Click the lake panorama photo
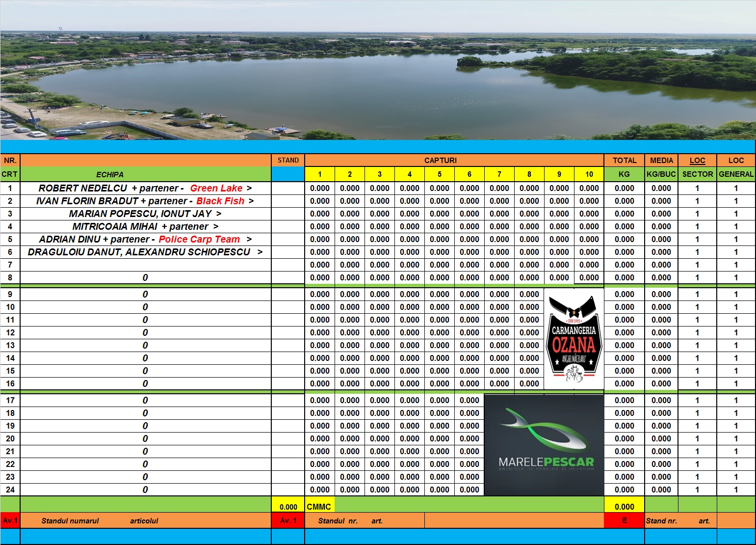The height and width of the screenshot is (545, 756). coord(378,70)
